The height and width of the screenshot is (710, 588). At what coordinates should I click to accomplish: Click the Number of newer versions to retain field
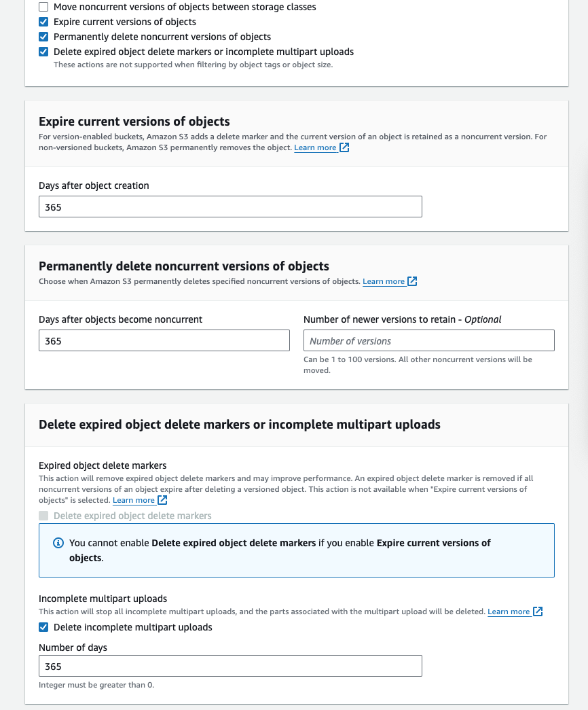click(x=429, y=340)
